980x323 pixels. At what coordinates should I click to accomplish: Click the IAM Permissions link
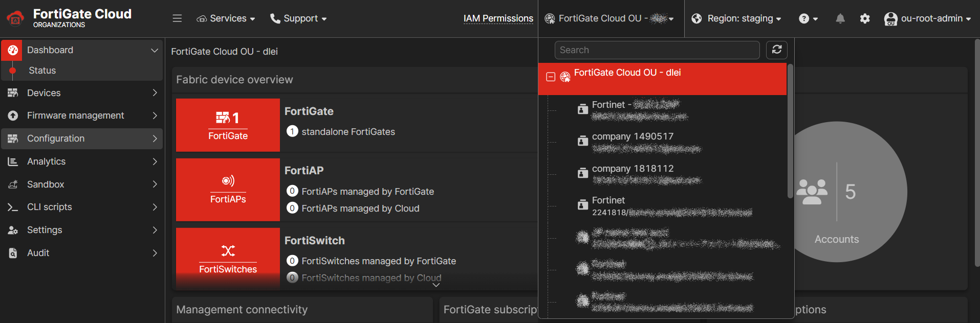[x=498, y=18]
